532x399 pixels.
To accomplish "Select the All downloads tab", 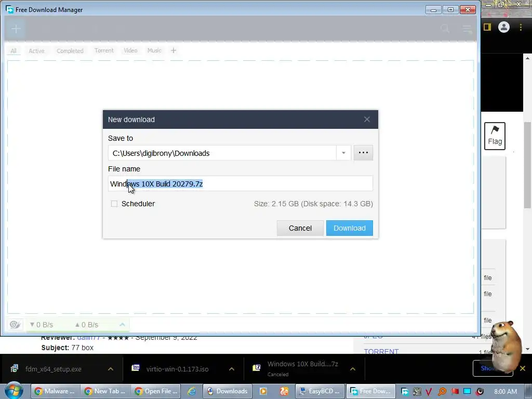I will click(13, 50).
